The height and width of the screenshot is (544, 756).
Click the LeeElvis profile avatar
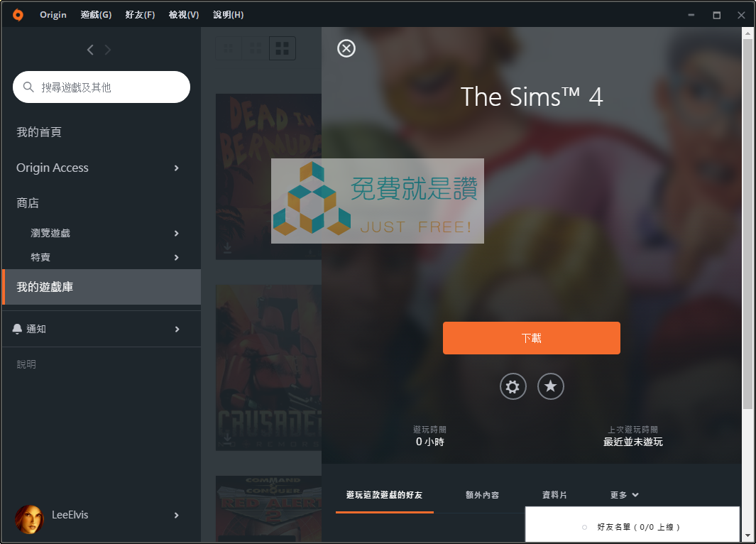[x=29, y=519]
